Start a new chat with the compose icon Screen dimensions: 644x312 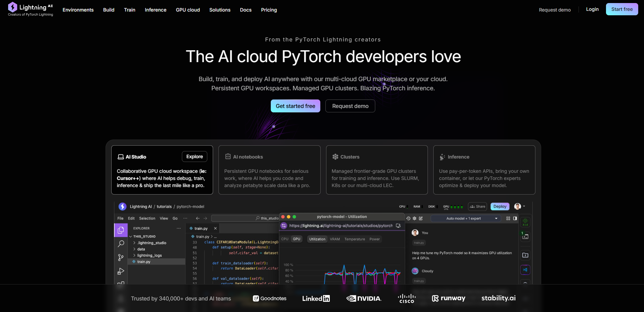point(421,218)
